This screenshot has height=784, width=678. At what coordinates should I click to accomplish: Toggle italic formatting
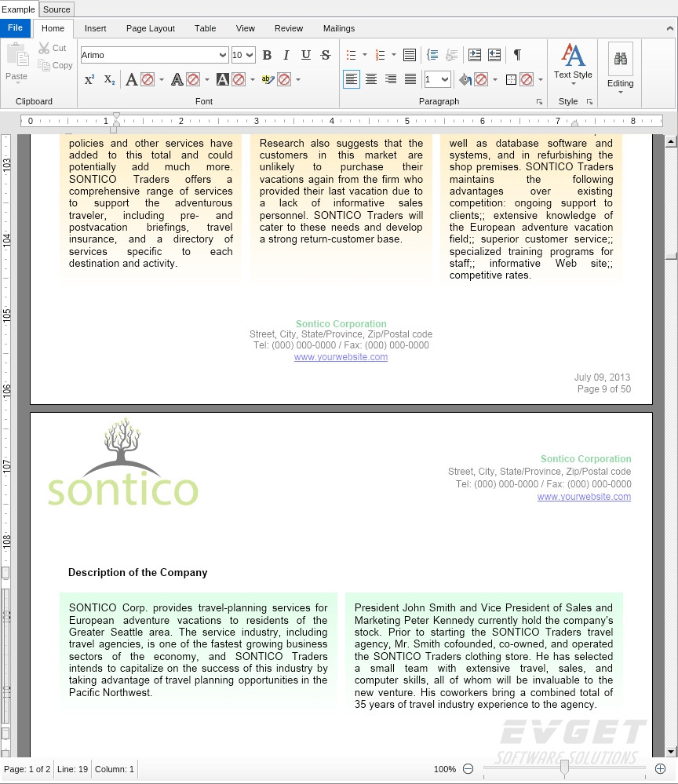click(x=286, y=55)
